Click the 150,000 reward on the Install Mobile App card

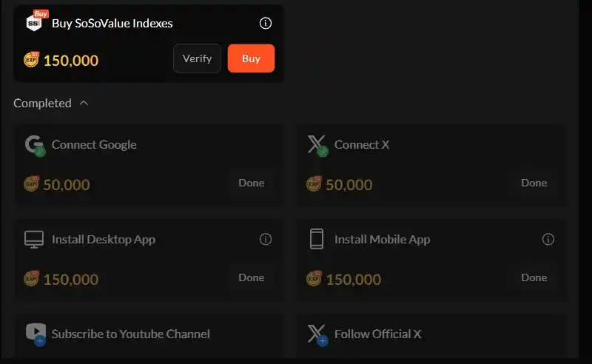(x=354, y=280)
